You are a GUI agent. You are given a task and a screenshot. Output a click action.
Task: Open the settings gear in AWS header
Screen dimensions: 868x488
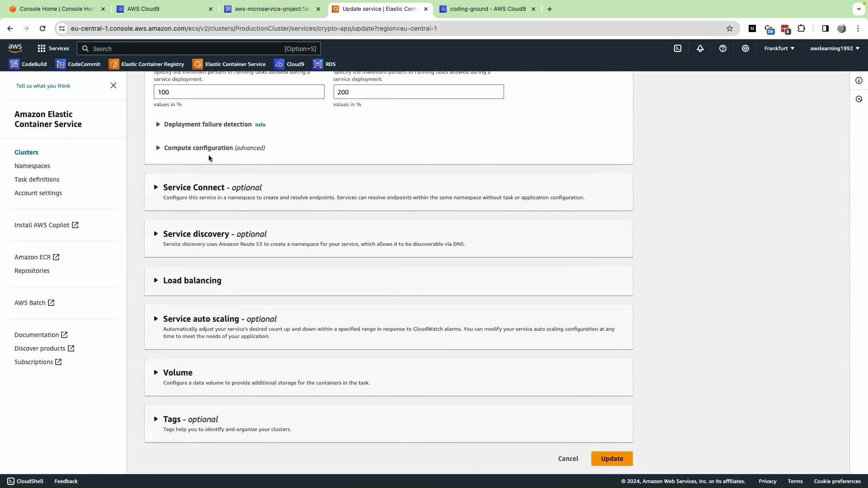pyautogui.click(x=745, y=48)
